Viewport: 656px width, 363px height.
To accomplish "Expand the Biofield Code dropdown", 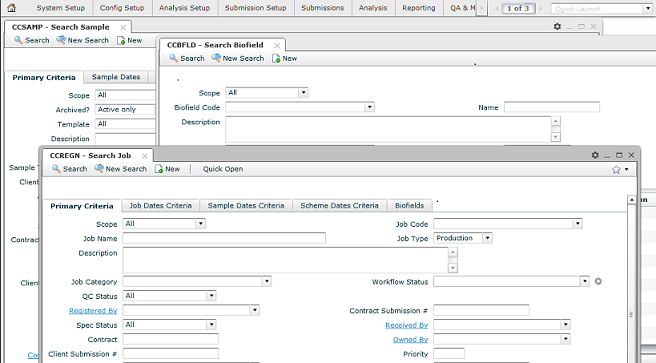I will pos(369,107).
